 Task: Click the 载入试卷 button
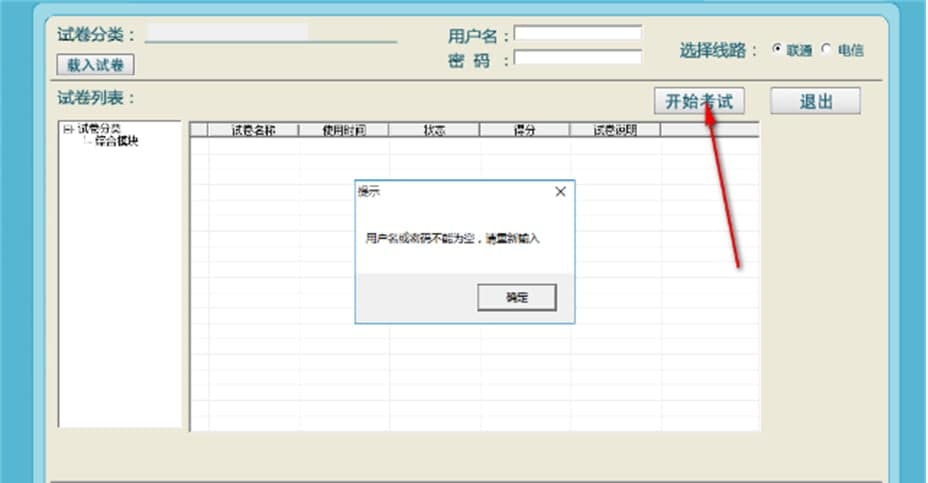click(95, 65)
